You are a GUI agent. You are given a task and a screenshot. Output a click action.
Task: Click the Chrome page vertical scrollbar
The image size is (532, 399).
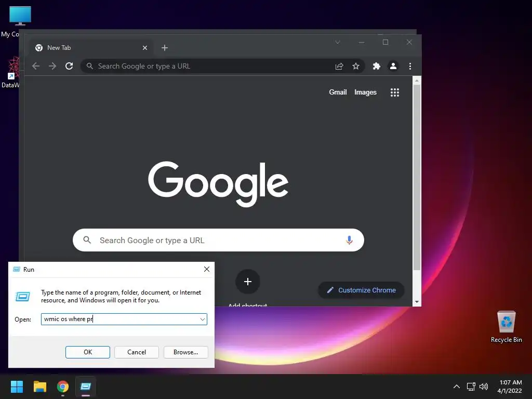pos(417,177)
